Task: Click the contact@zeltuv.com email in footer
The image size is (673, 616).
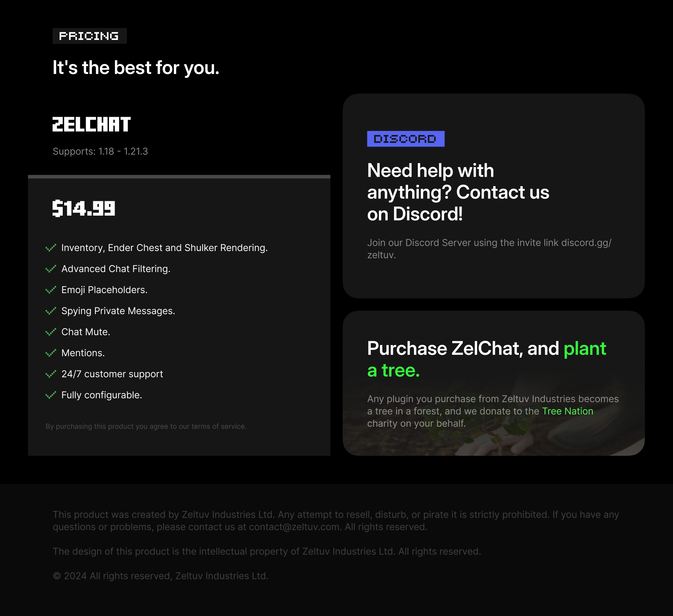Action: click(x=294, y=527)
